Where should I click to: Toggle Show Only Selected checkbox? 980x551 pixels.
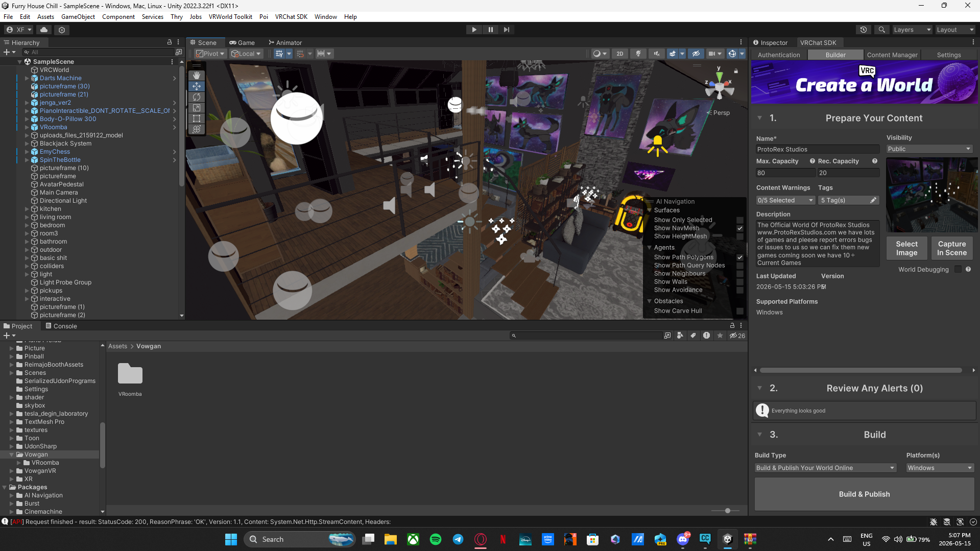tap(740, 220)
